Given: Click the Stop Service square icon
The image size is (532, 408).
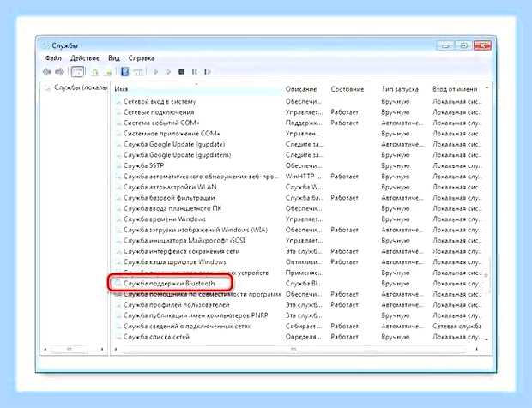Looking at the screenshot, I should [182, 72].
